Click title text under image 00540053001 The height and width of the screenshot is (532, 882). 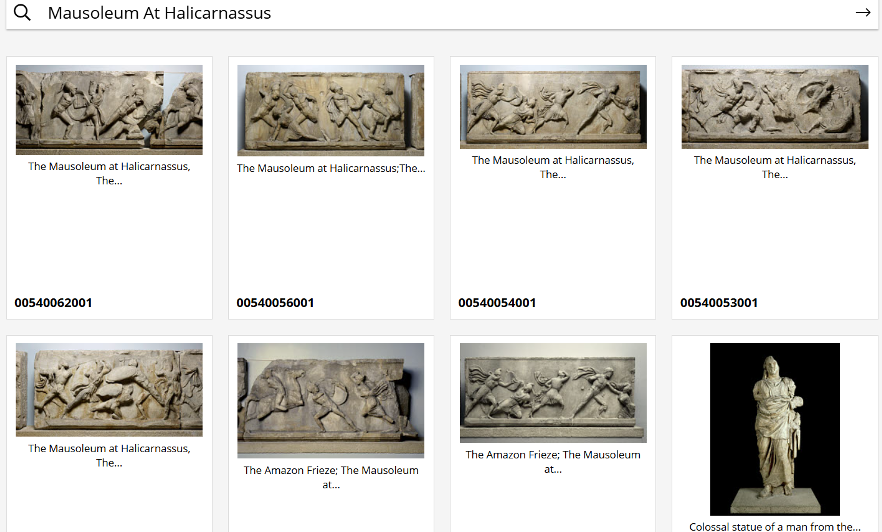point(775,167)
